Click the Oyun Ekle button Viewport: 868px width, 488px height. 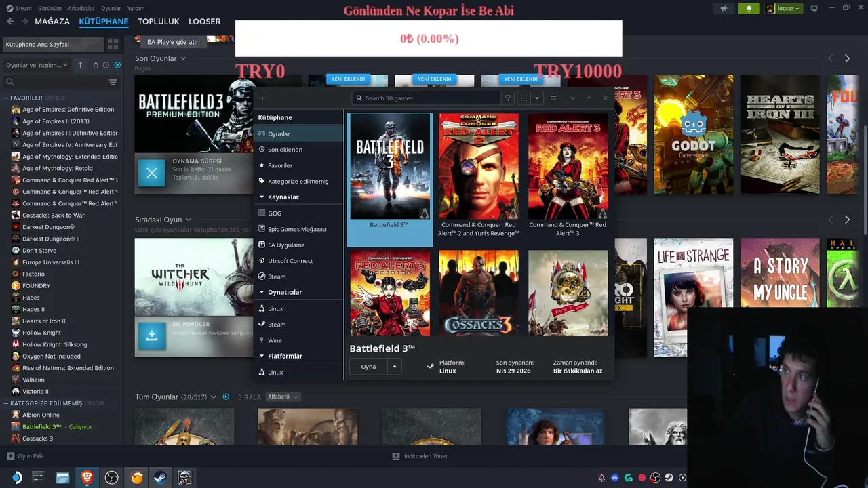25,456
